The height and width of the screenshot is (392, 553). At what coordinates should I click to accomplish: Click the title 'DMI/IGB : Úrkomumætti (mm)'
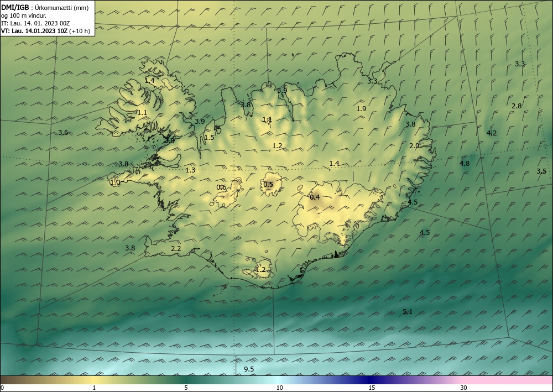45,7
